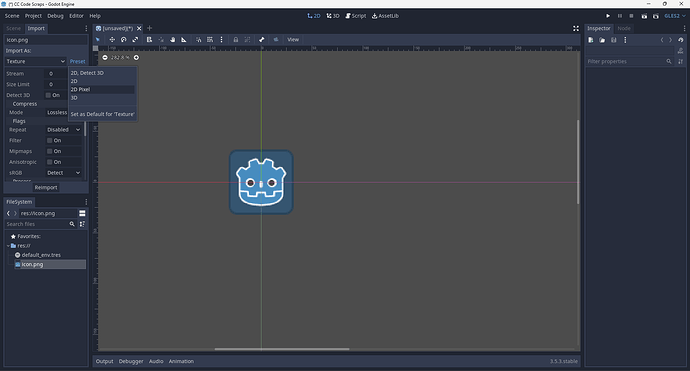Image resolution: width=690 pixels, height=371 pixels.
Task: Open the canvas View menu
Action: point(293,40)
